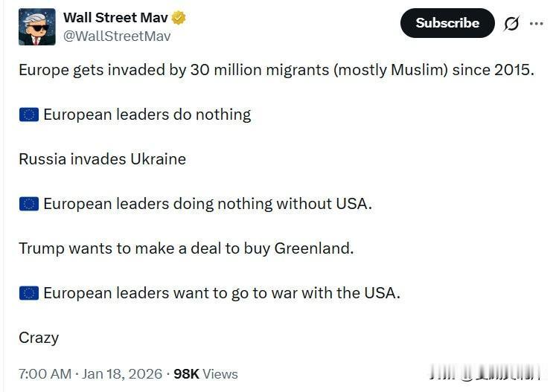Open the 7:00 AM Jan 18, 2026 timestamp
The height and width of the screenshot is (392, 556).
coord(91,374)
